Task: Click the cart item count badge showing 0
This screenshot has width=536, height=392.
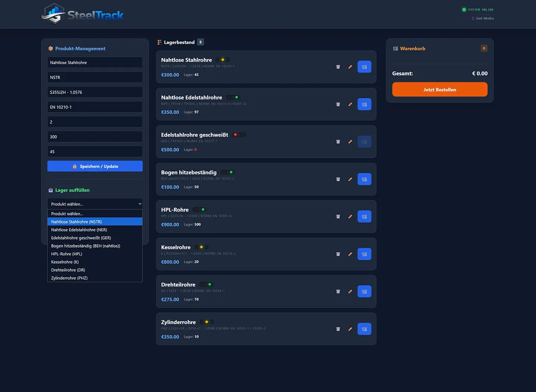Action: 483,48
